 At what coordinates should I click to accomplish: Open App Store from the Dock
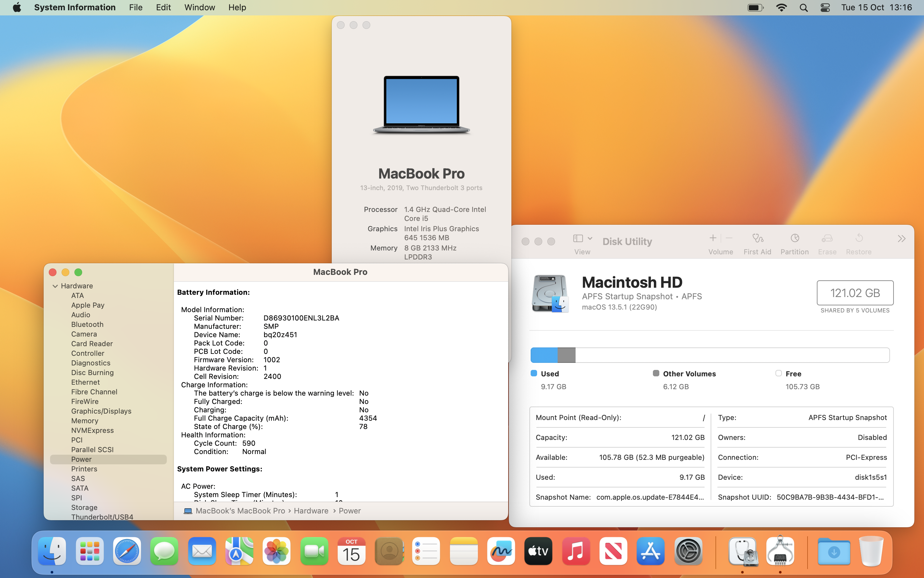651,551
